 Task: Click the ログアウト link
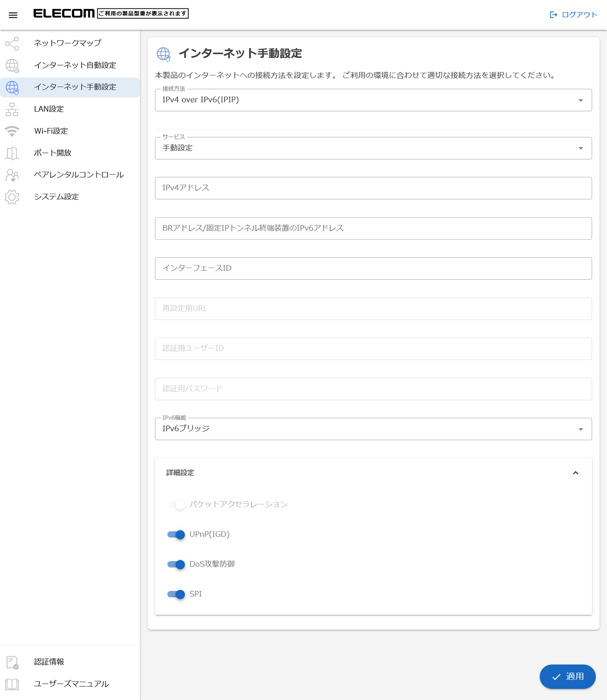(x=573, y=15)
